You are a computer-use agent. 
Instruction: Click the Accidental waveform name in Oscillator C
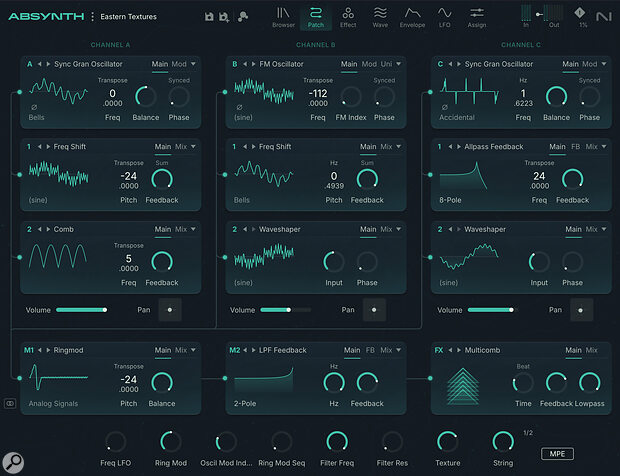coord(457,117)
